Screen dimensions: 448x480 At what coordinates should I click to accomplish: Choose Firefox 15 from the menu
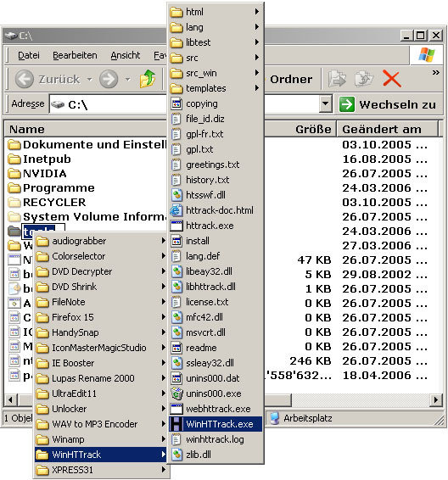point(101,317)
